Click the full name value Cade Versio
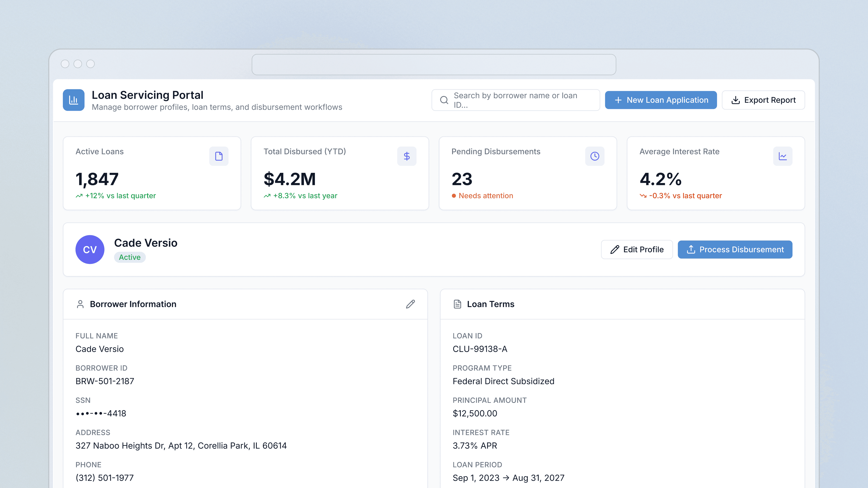Screen dimensions: 868x488 pyautogui.click(x=99, y=349)
